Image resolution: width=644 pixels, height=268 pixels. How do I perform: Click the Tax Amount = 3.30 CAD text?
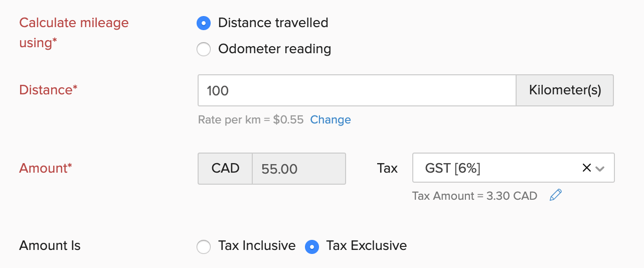pyautogui.click(x=474, y=196)
